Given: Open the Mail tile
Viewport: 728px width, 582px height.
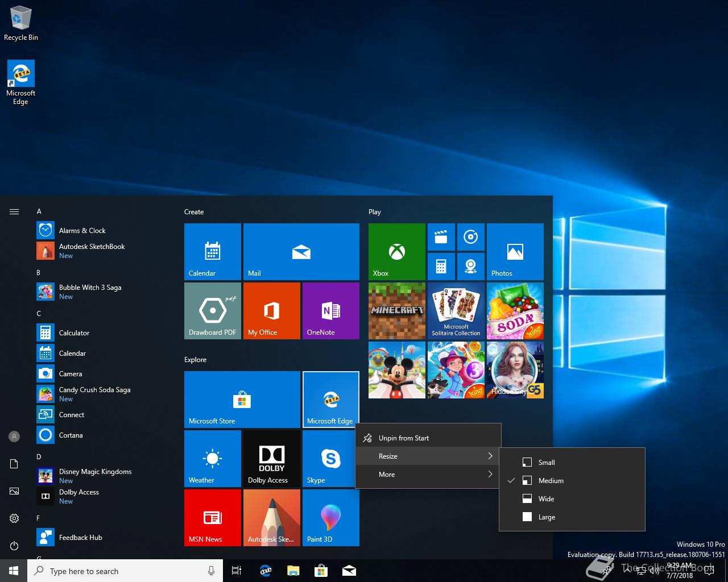Looking at the screenshot, I should click(301, 252).
